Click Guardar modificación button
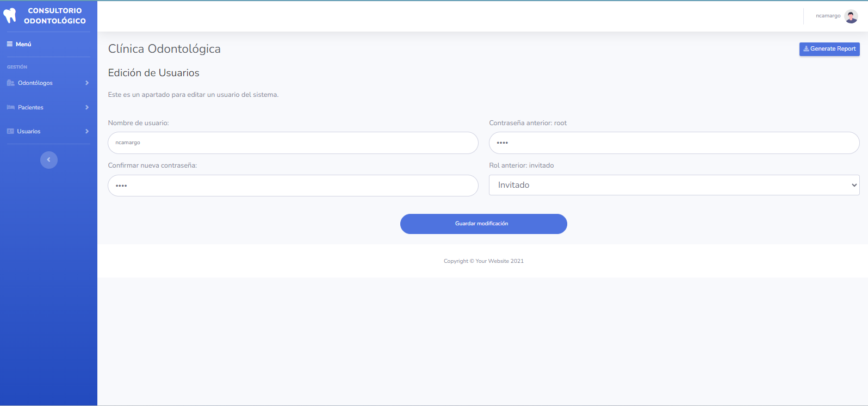 point(483,224)
